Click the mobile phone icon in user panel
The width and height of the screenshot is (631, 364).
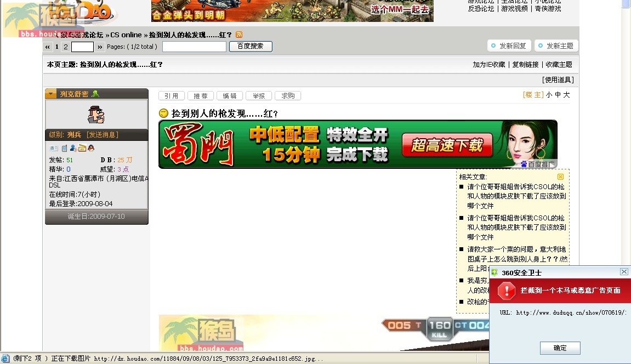tap(64, 149)
